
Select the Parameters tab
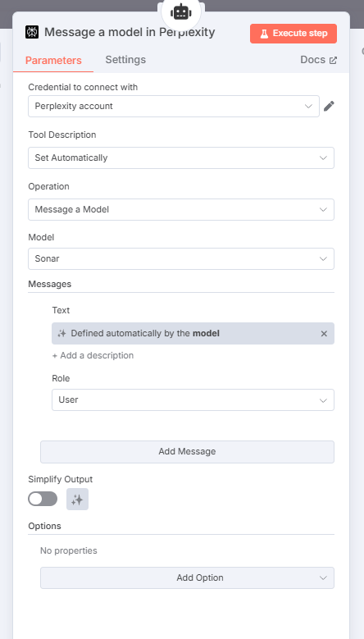(x=53, y=61)
